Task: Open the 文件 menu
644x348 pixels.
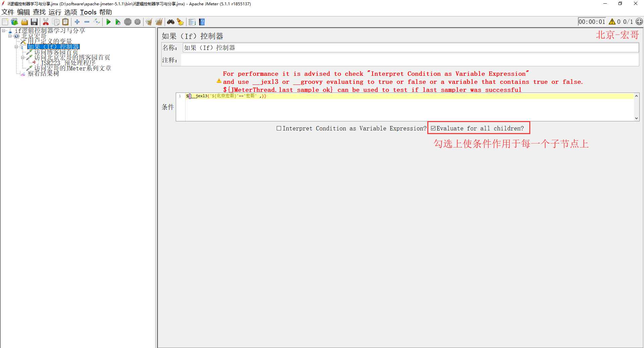Action: point(8,12)
